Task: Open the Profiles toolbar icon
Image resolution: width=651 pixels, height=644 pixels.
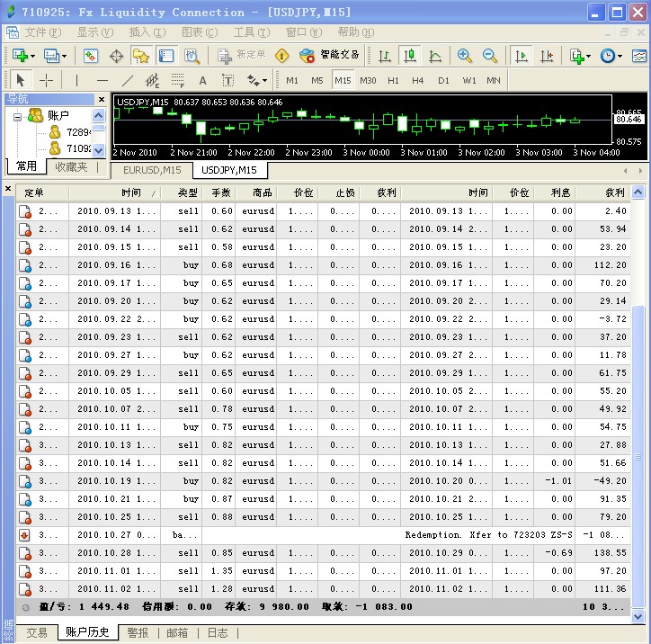Action: (55, 55)
